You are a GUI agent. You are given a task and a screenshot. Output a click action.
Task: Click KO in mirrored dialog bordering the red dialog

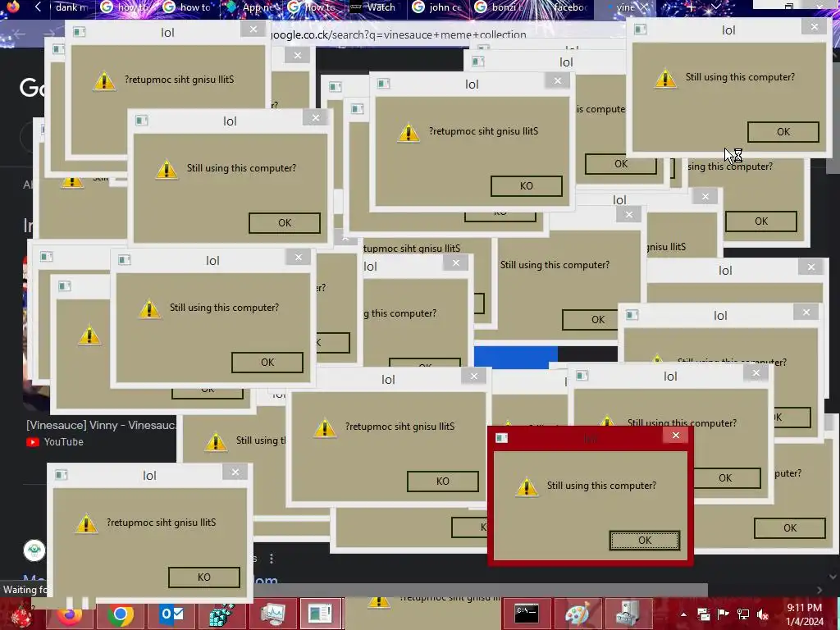point(442,481)
